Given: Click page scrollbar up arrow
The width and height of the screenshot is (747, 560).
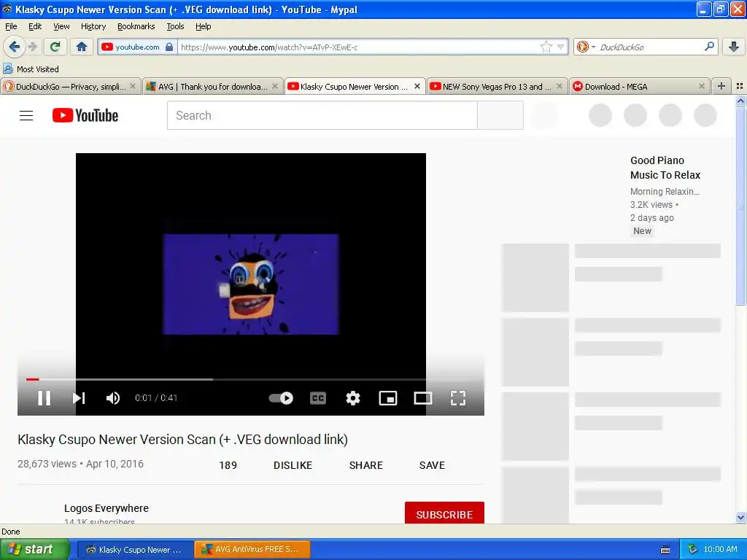Looking at the screenshot, I should tap(740, 101).
